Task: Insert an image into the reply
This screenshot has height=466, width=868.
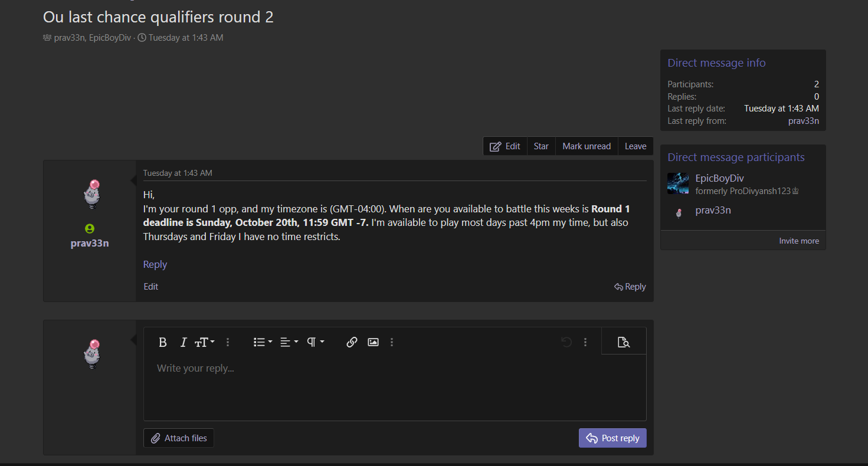Action: point(373,342)
